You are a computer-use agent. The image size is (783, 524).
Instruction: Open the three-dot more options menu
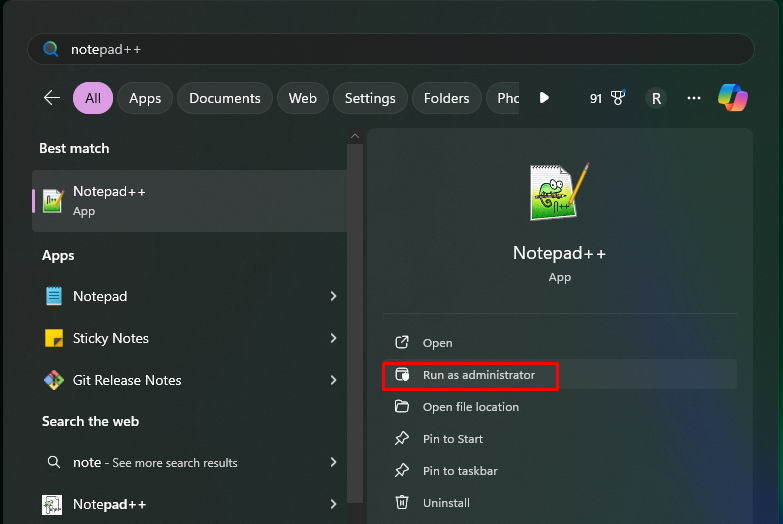coord(694,98)
